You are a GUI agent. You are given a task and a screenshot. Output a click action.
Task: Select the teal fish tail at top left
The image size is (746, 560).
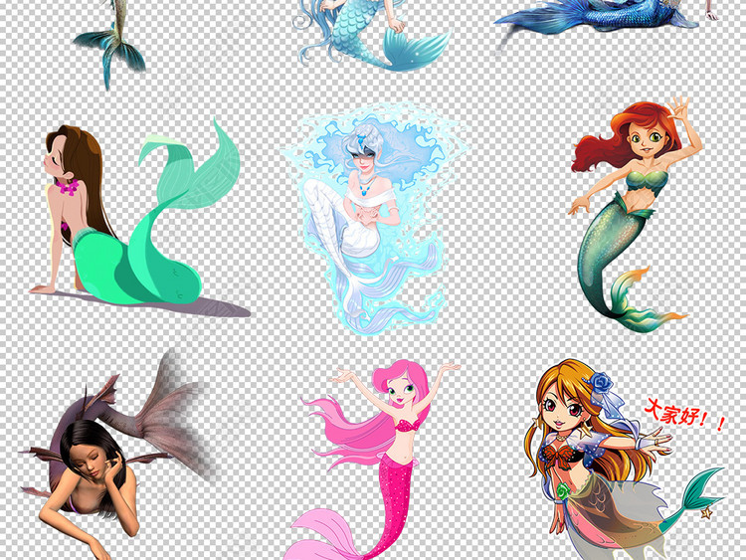click(x=109, y=45)
